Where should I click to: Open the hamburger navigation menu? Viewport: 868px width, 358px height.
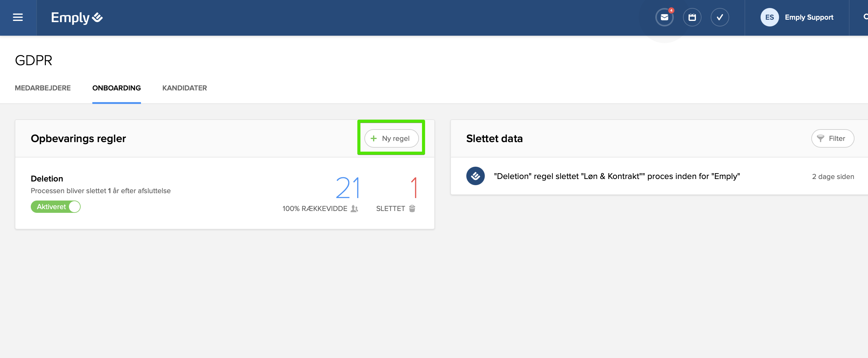[x=18, y=18]
